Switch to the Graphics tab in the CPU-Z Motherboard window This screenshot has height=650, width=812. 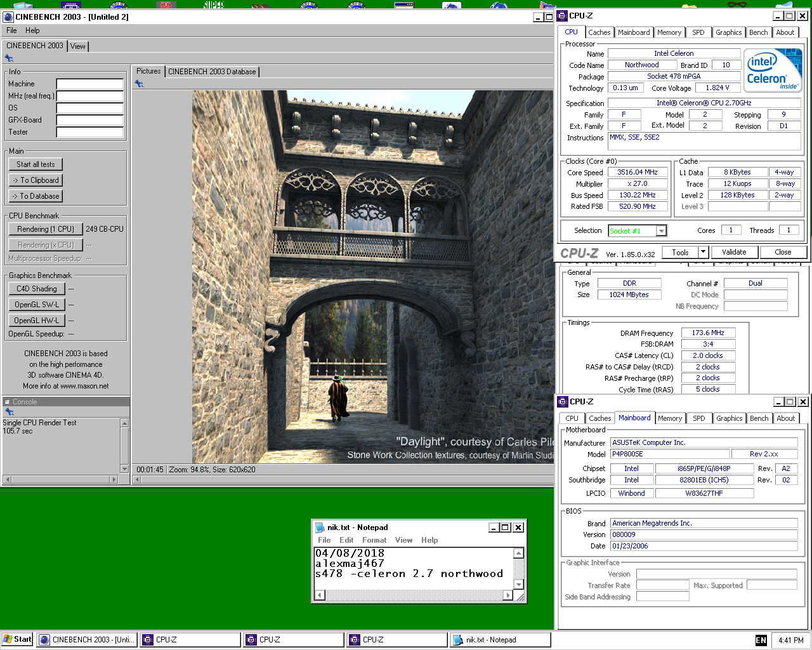(730, 418)
